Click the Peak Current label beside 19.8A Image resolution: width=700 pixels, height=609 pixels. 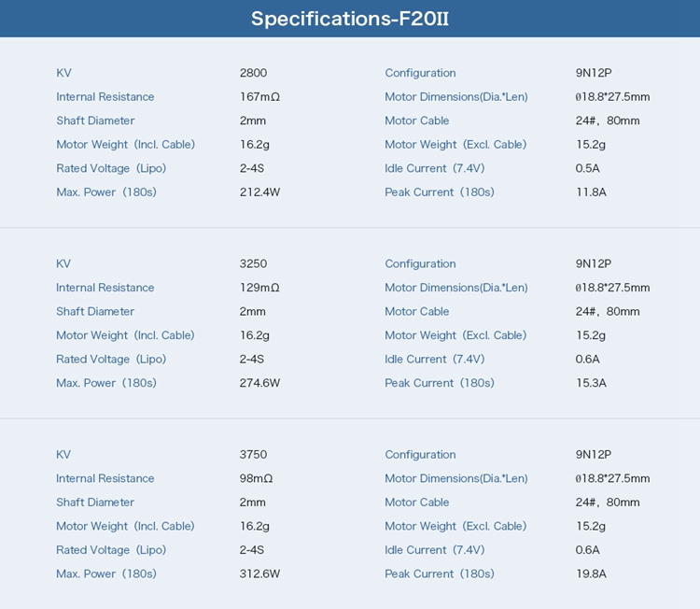440,574
